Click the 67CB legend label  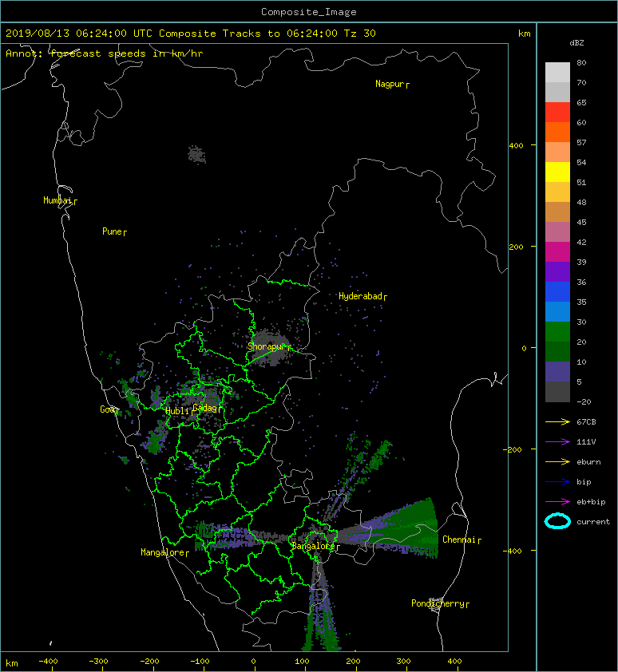(x=586, y=421)
